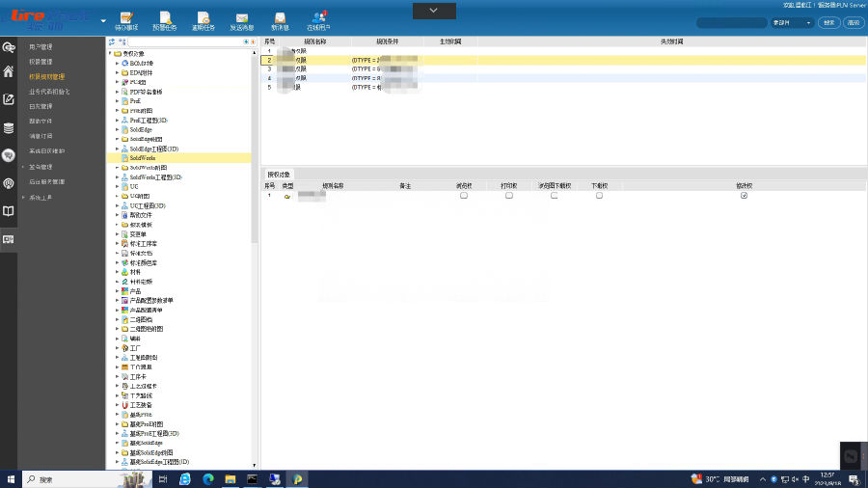The width and height of the screenshot is (868, 488).
Task: Click the tree refresh icon above the tree
Action: [x=112, y=42]
